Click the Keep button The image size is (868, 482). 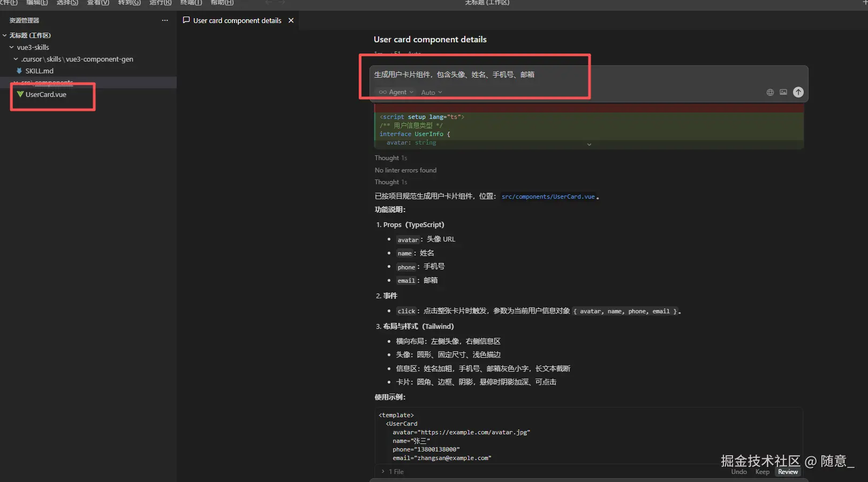coord(763,472)
